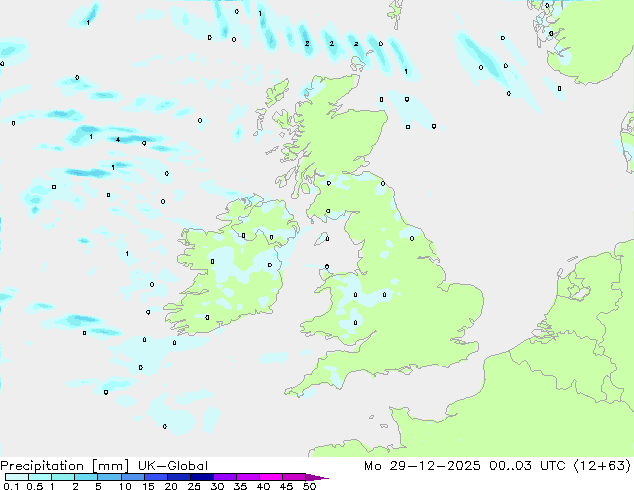Image resolution: width=634 pixels, height=490 pixels.
Task: Click the legend number '15'
Action: tap(148, 486)
